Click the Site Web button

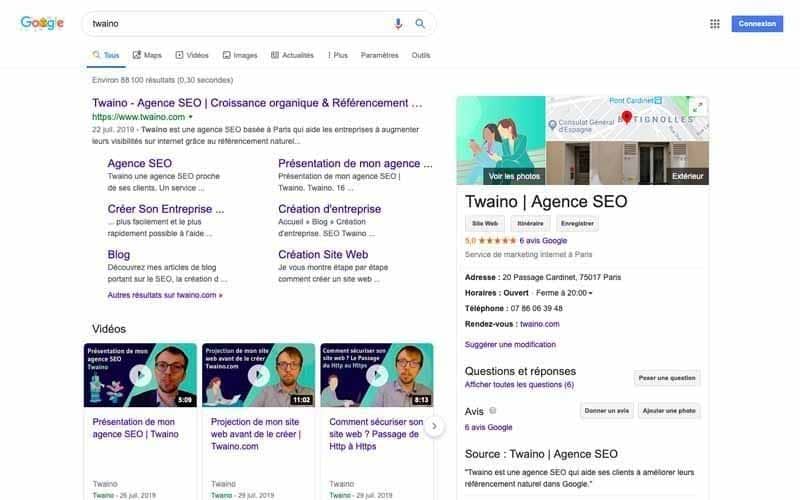coord(485,223)
